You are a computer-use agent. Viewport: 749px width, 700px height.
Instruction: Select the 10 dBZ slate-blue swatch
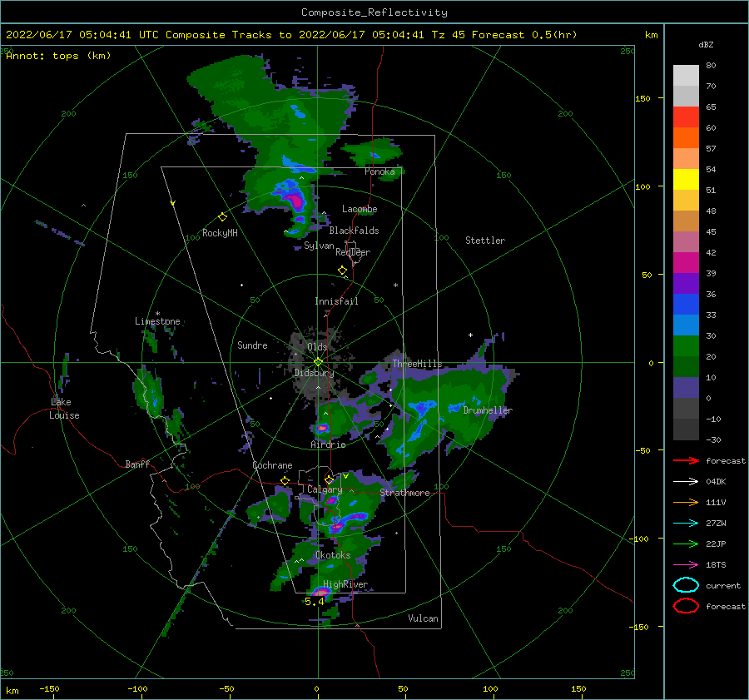[x=686, y=387]
